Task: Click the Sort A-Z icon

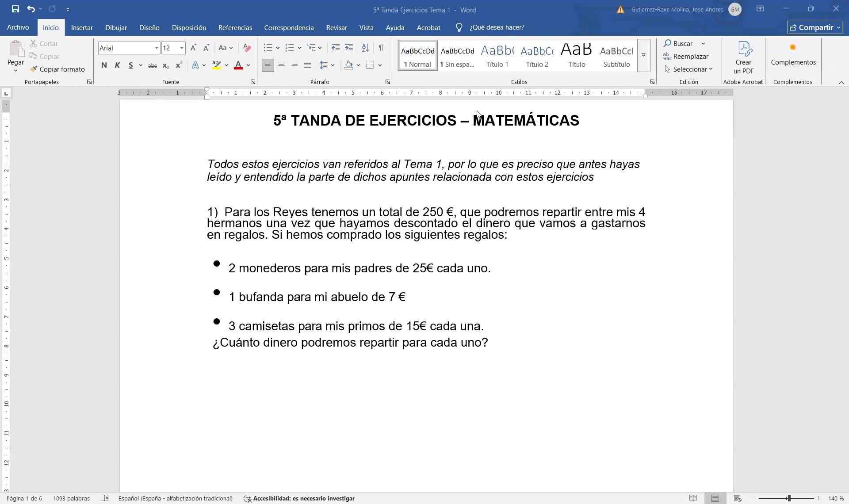Action: pos(365,48)
